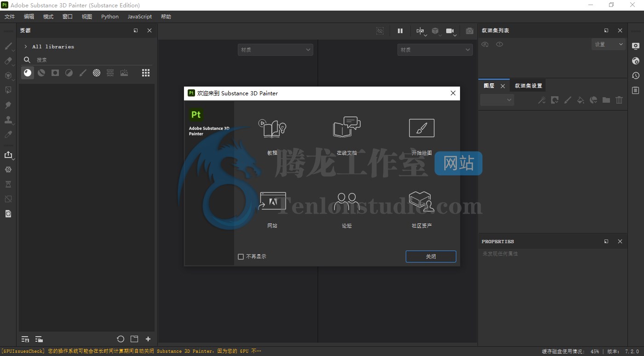Screen dimensions: 644x356
Task: Filter assets by smart masks icon
Action: pyautogui.click(x=55, y=73)
